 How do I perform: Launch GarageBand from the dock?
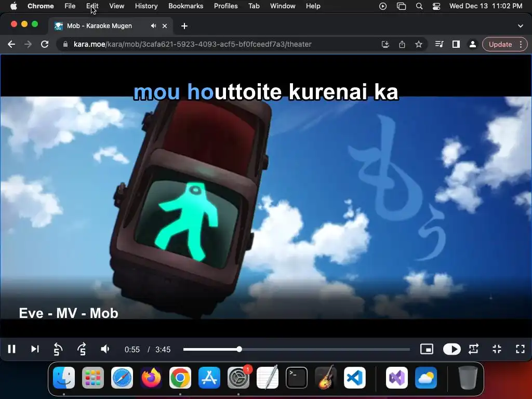coord(326,378)
